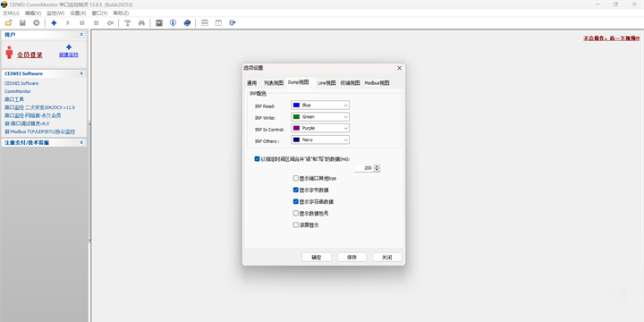Open the 窗口(Y) menu
This screenshot has height=322, width=644.
(x=99, y=13)
